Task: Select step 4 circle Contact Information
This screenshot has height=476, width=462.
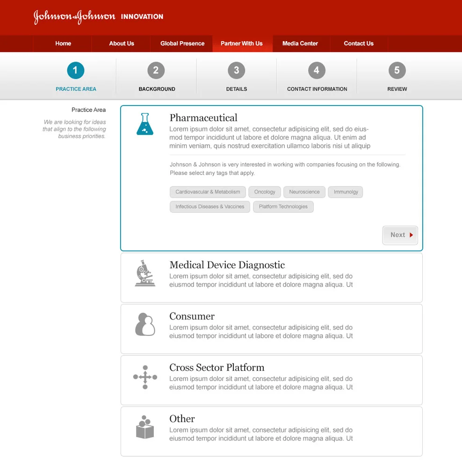Action: [317, 71]
